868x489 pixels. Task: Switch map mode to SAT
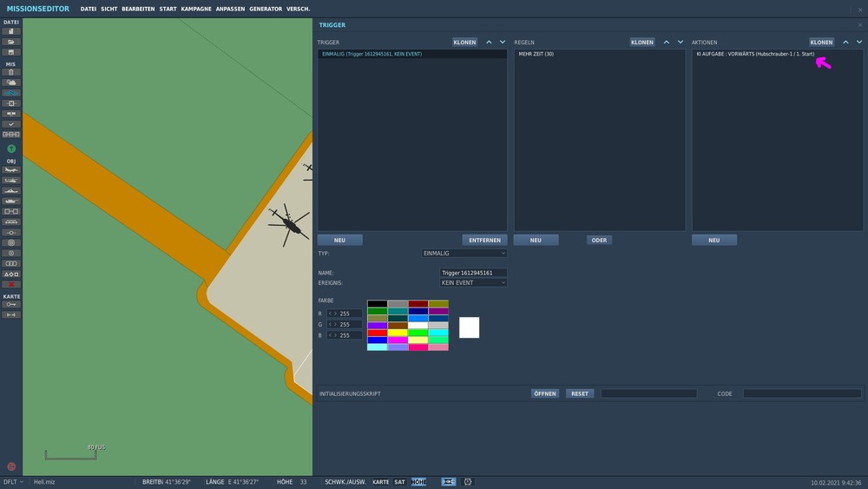coord(399,481)
